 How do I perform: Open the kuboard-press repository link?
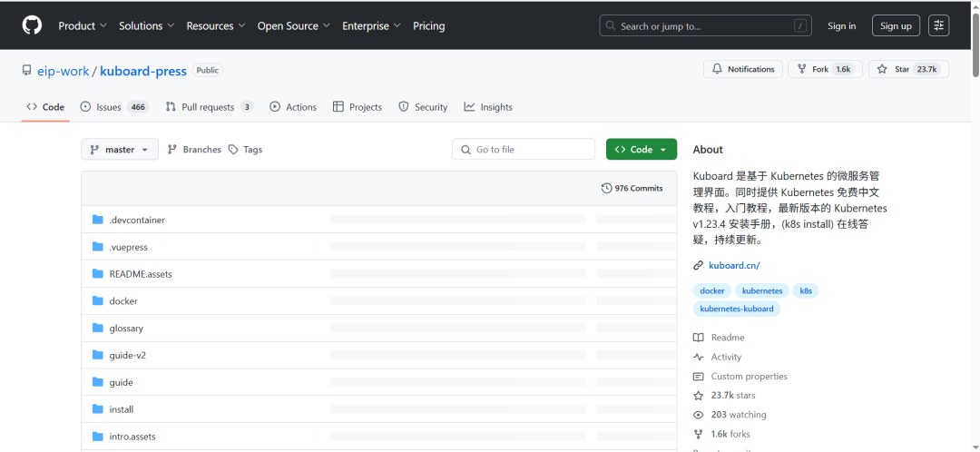(143, 72)
